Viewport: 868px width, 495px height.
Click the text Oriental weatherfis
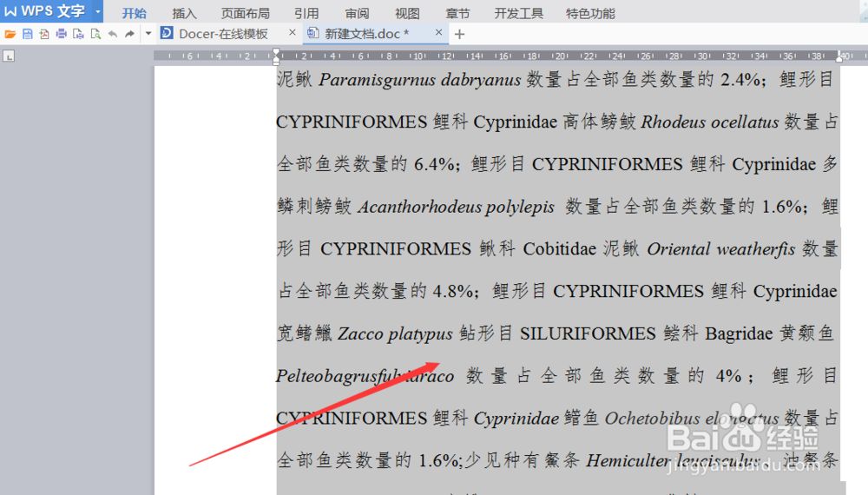tap(720, 249)
